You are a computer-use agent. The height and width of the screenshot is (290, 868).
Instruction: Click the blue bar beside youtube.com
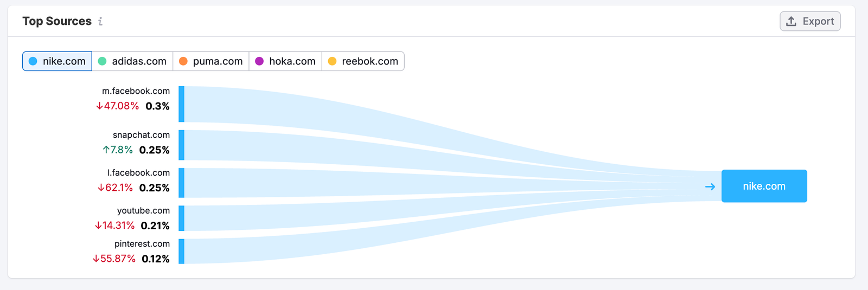click(182, 218)
